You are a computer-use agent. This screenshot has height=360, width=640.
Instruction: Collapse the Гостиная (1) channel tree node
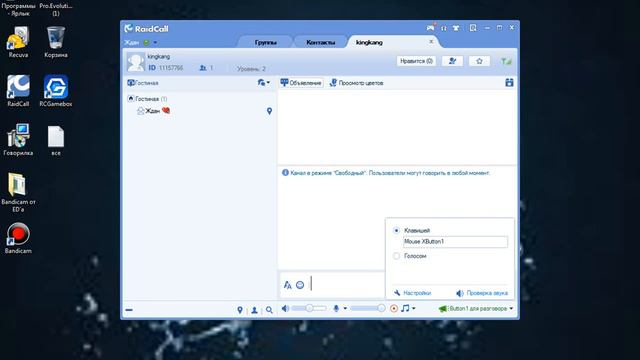(x=131, y=98)
